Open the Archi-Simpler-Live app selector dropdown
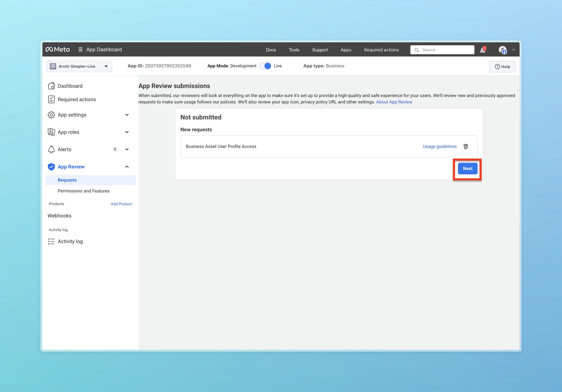The image size is (562, 392). point(79,66)
